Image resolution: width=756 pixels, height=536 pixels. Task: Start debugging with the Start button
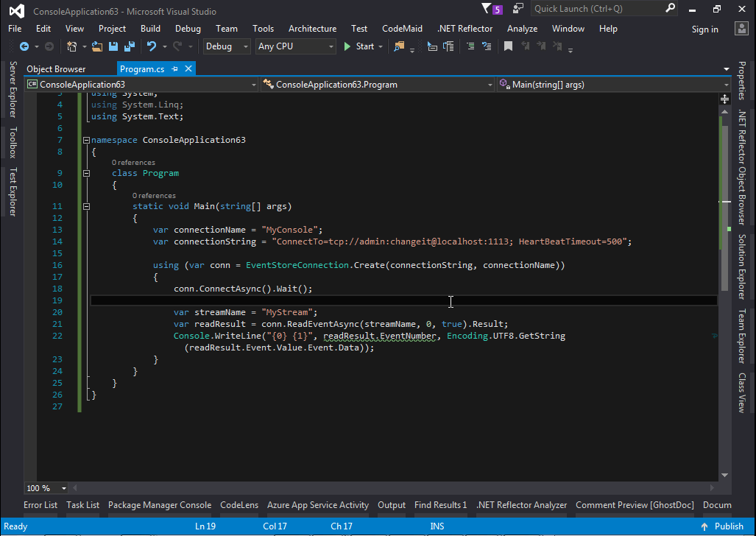click(x=359, y=46)
